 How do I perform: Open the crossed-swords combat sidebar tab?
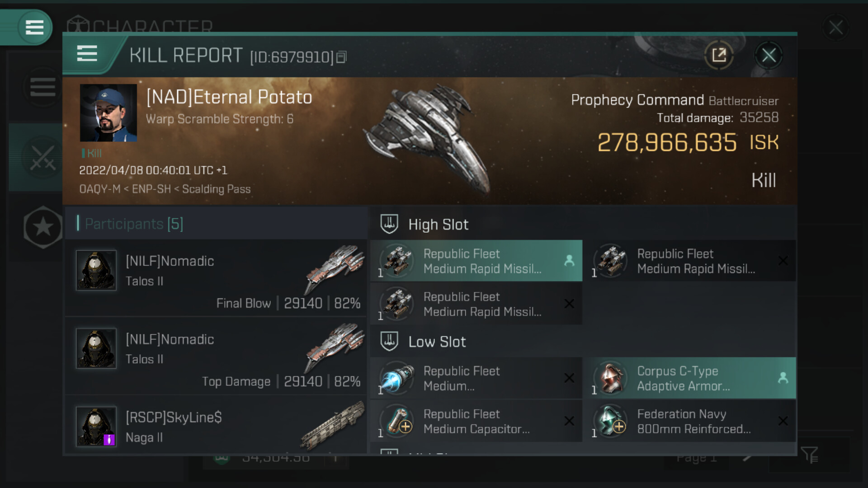tap(42, 158)
